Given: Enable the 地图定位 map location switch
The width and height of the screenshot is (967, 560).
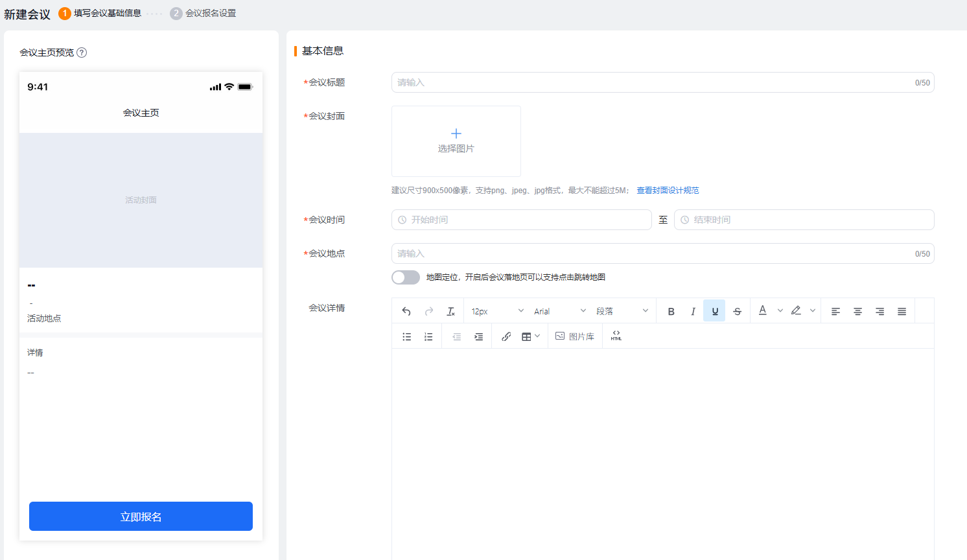Looking at the screenshot, I should (x=406, y=277).
